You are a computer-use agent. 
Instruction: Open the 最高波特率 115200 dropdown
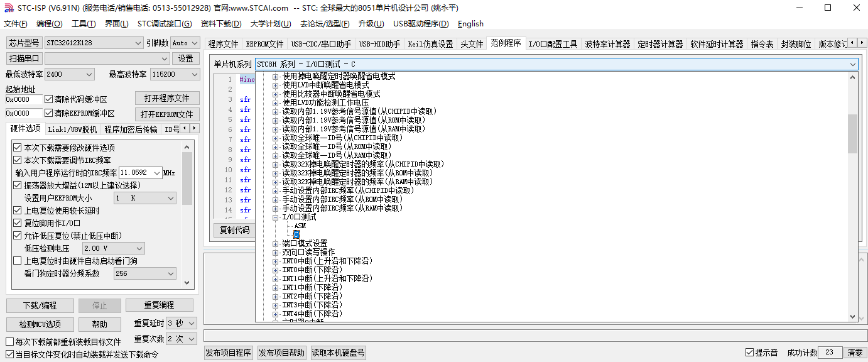click(174, 74)
